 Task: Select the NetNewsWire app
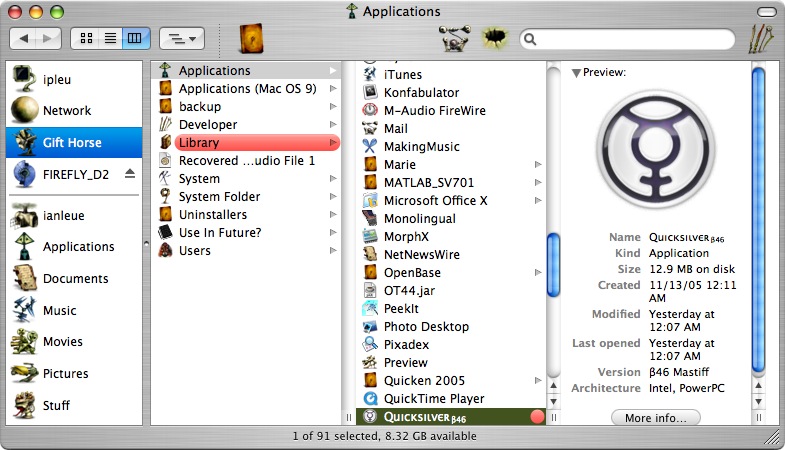click(451, 255)
